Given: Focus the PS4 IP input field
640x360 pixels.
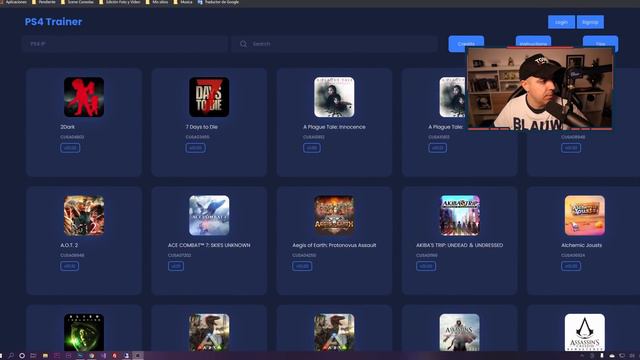Looking at the screenshot, I should pyautogui.click(x=125, y=44).
